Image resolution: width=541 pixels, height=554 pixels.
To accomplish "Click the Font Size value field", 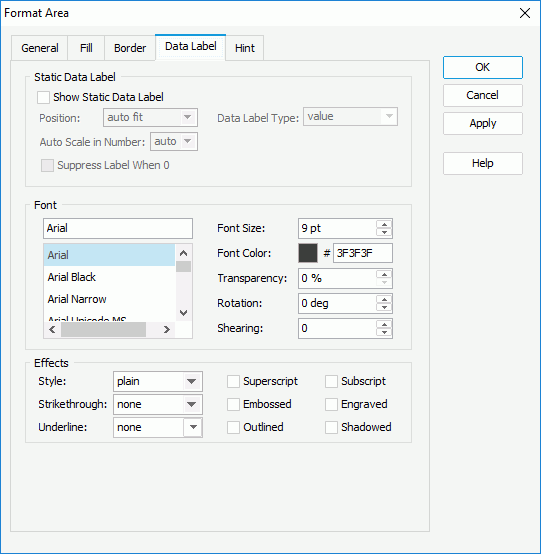I will click(x=337, y=228).
